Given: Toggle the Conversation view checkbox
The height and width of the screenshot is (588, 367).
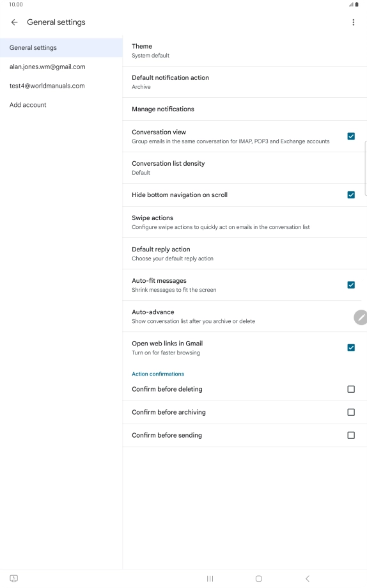Looking at the screenshot, I should coord(351,136).
